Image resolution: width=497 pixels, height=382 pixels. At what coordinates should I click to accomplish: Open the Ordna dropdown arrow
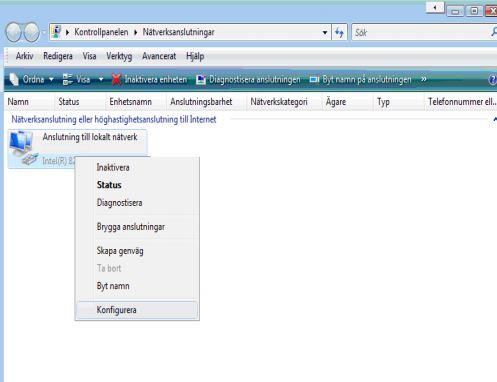[51, 79]
